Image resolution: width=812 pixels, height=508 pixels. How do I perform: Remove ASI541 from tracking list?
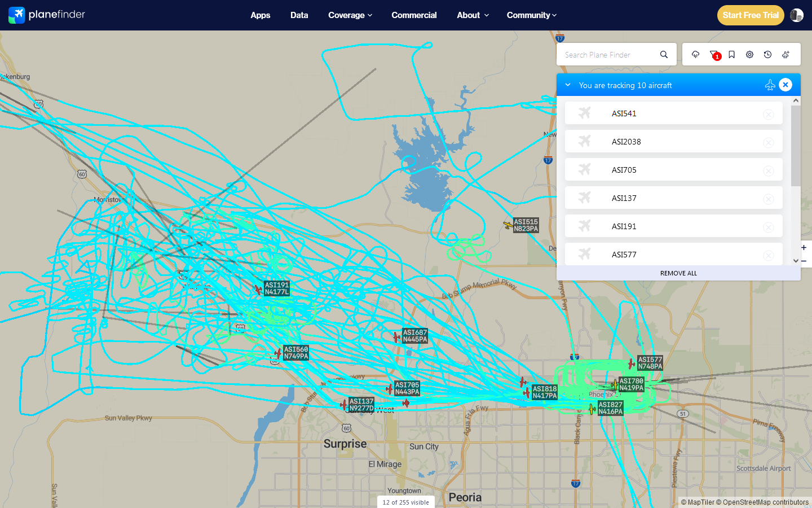(x=769, y=115)
